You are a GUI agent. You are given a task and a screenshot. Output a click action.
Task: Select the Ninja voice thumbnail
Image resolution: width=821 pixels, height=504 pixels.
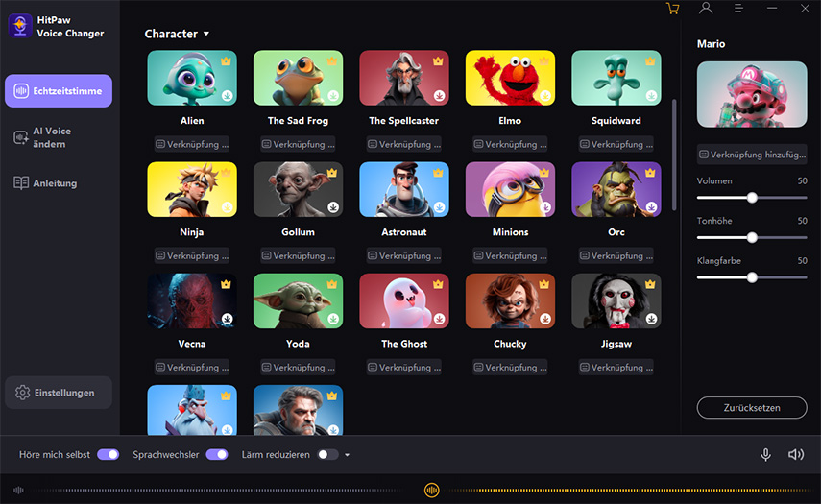(x=192, y=189)
